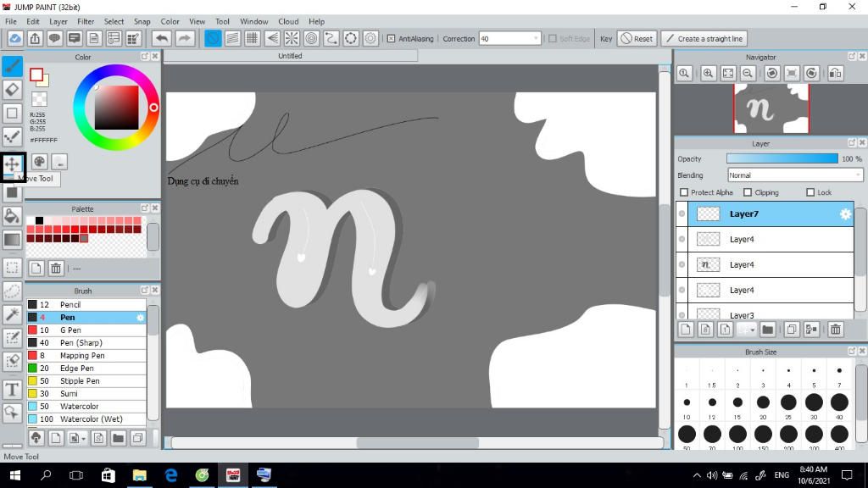The image size is (868, 488).
Task: Click the cloud save toolbar icon
Action: coord(15,39)
